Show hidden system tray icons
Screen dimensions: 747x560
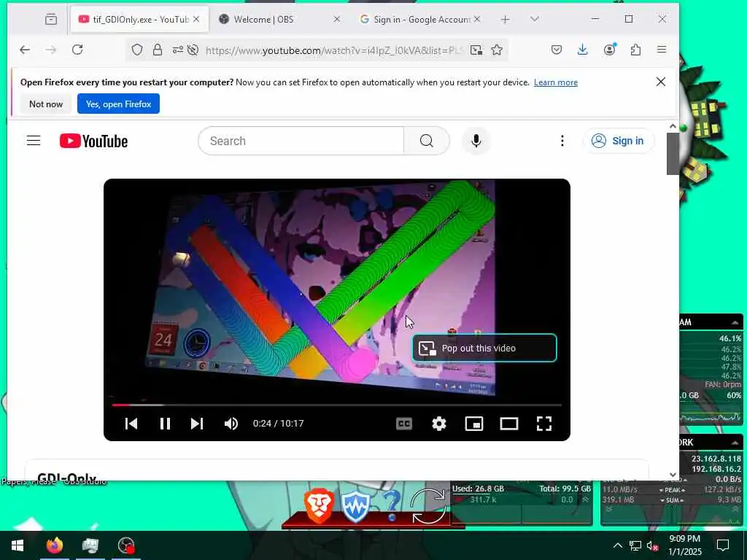tap(617, 545)
